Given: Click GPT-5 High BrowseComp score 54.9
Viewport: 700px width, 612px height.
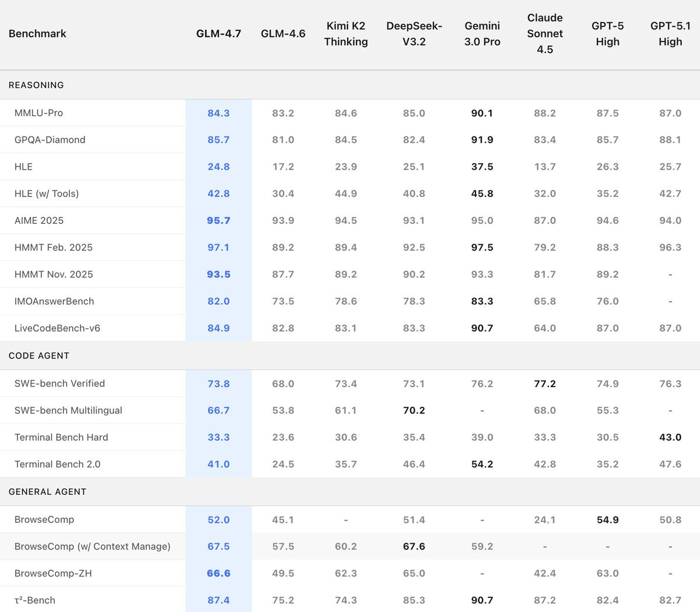Looking at the screenshot, I should pos(608,519).
